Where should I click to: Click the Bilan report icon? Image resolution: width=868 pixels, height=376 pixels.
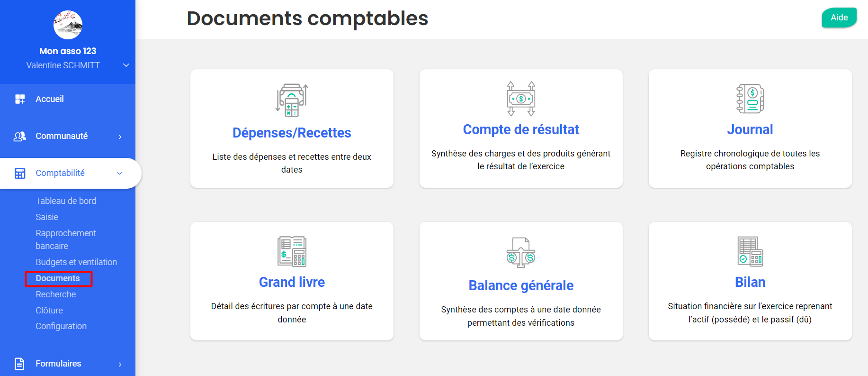point(750,251)
